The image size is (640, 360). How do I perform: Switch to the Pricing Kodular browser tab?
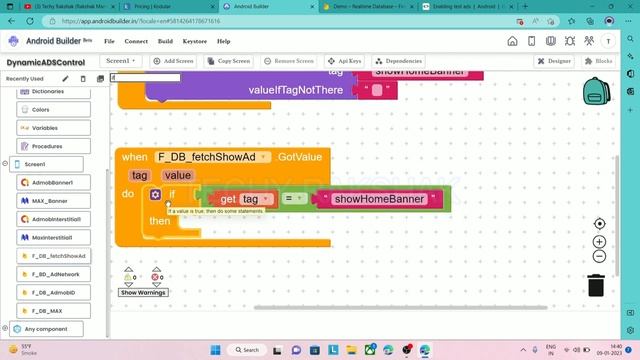click(x=169, y=7)
